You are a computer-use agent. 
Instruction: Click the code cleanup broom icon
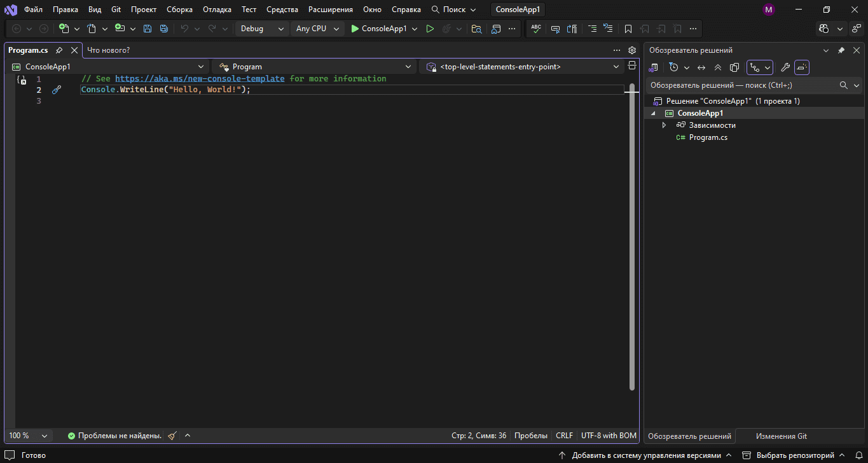pyautogui.click(x=172, y=436)
